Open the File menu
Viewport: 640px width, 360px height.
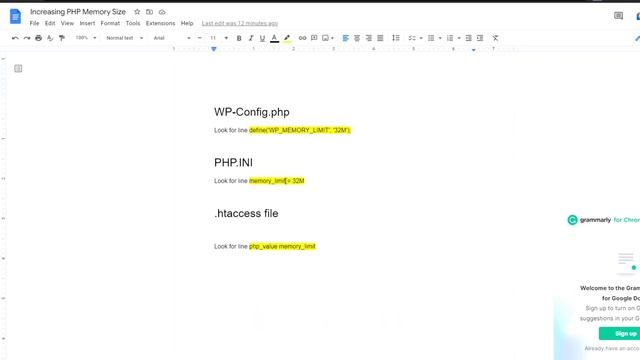pos(34,23)
